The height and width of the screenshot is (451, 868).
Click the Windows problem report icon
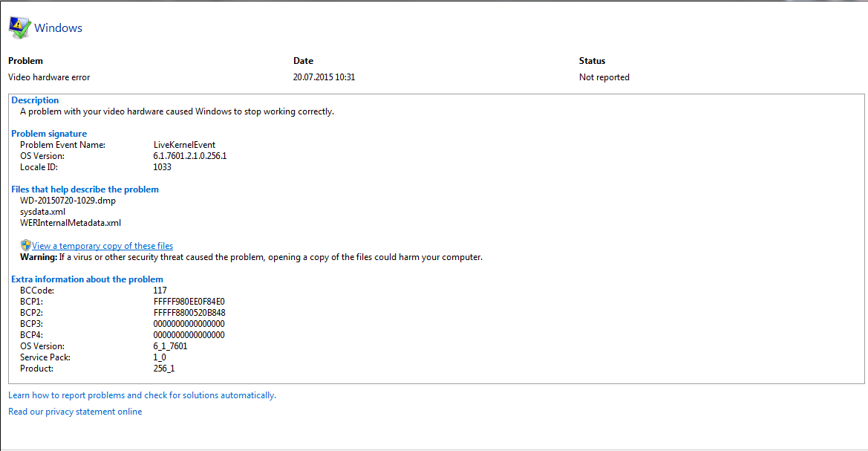click(19, 27)
